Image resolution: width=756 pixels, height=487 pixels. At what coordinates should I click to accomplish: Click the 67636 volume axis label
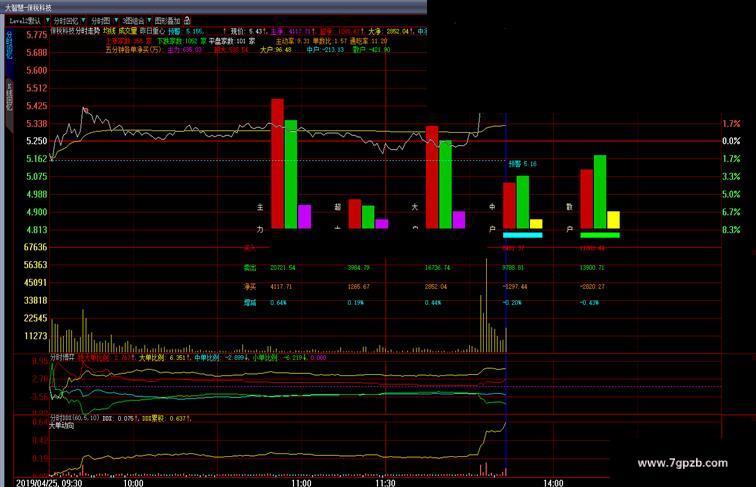point(36,247)
